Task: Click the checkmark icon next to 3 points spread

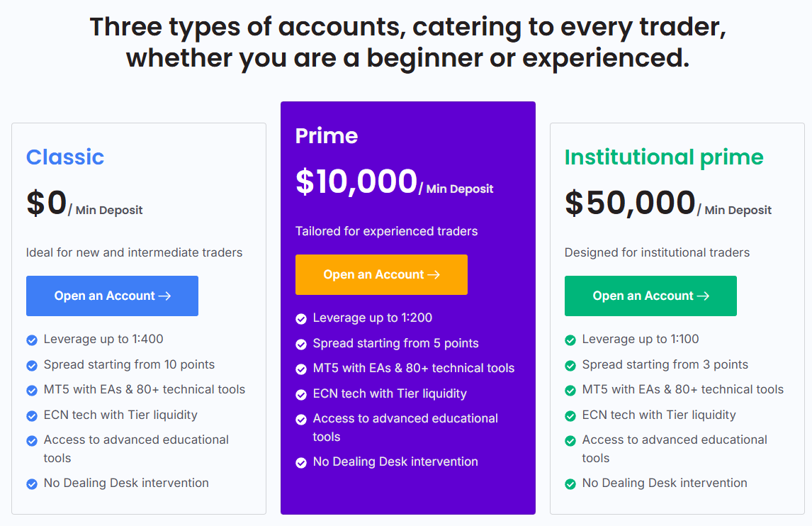Action: (570, 366)
